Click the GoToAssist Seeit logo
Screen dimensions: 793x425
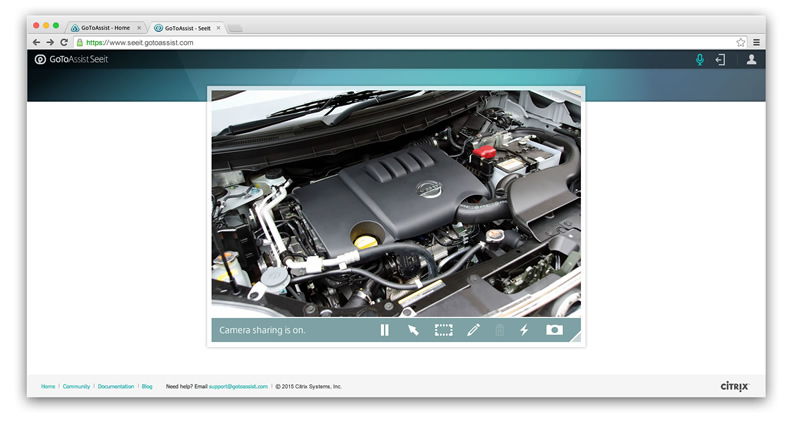click(x=71, y=59)
